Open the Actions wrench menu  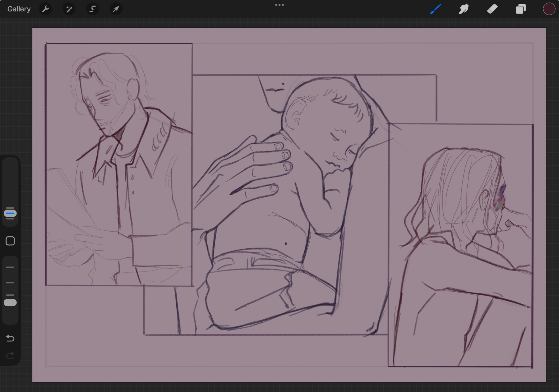coord(45,9)
